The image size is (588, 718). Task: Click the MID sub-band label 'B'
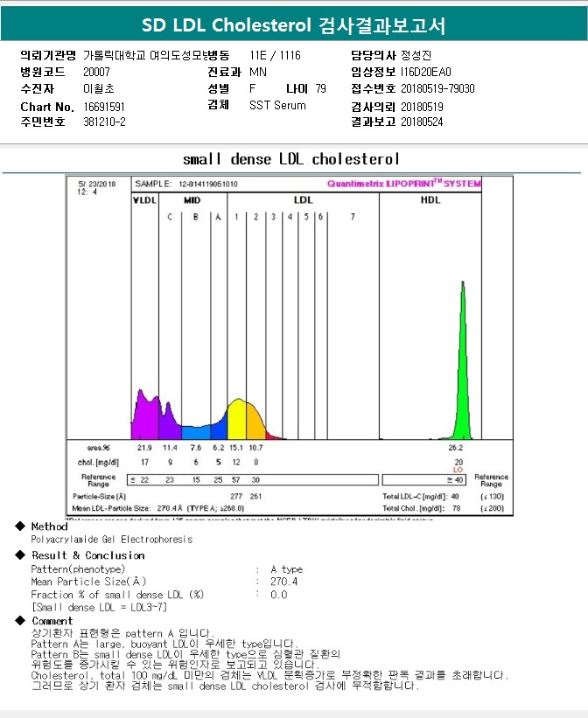(x=196, y=217)
